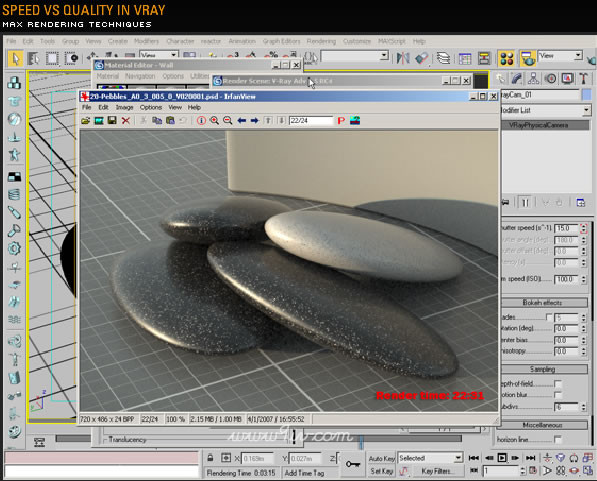This screenshot has width=597, height=481.
Task: Click the Go to End playback button
Action: click(530, 458)
